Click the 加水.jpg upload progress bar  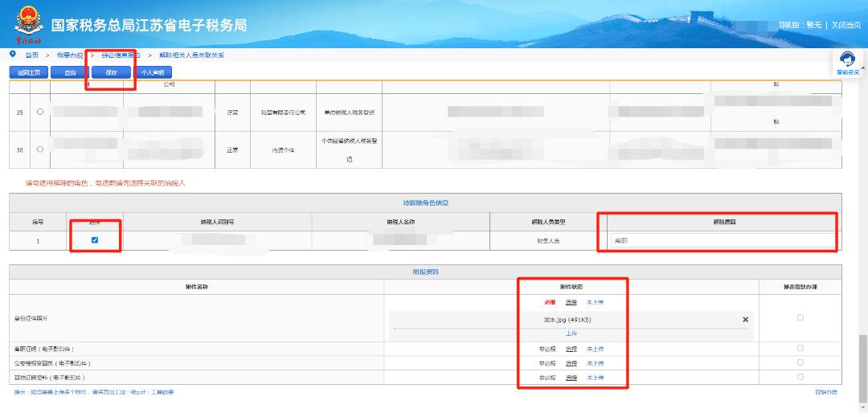coord(571,328)
